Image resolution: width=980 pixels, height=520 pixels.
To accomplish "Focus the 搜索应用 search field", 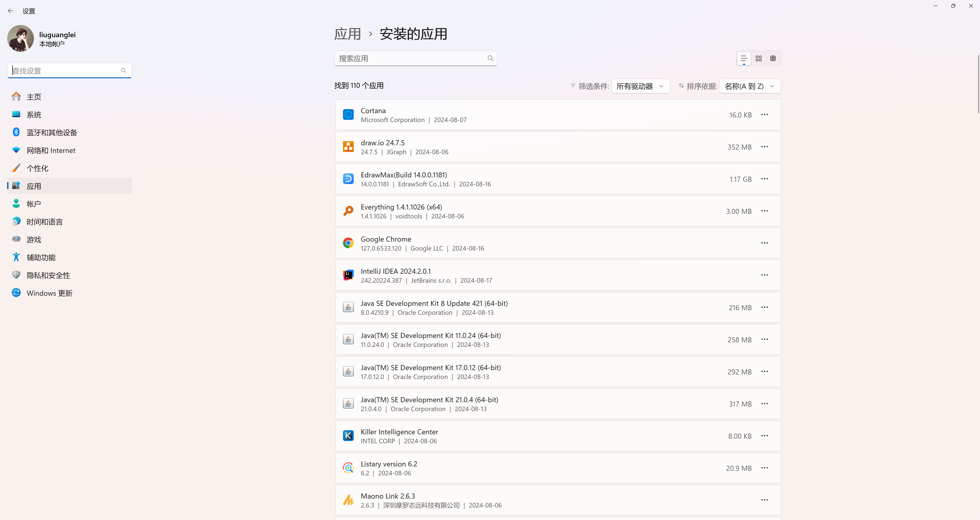I will (411, 59).
